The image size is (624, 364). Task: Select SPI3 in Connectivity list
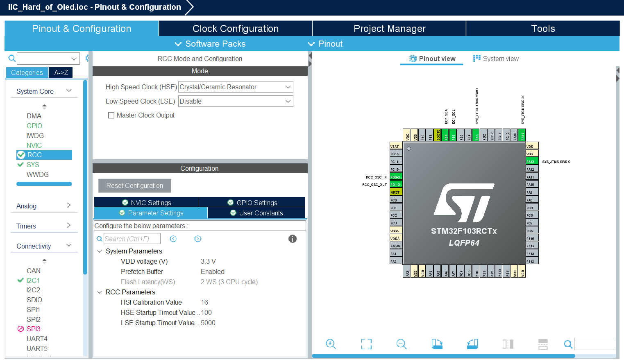(x=33, y=329)
